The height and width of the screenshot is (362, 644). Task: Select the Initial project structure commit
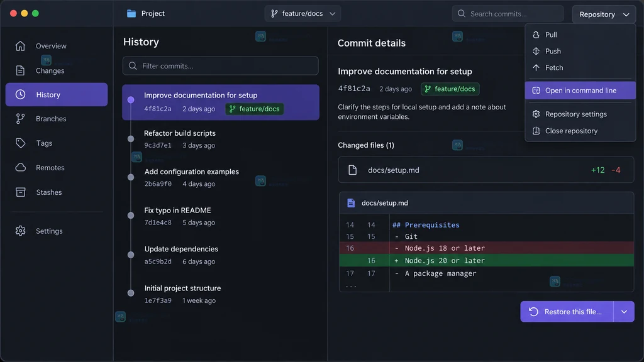pyautogui.click(x=221, y=294)
